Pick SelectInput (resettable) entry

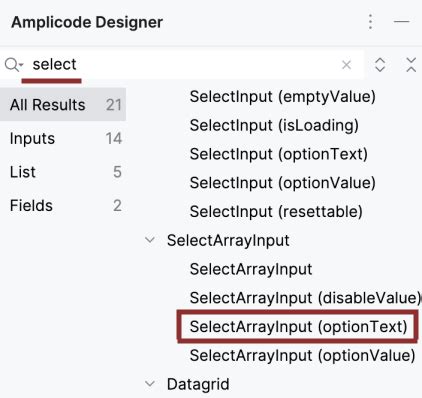click(276, 211)
